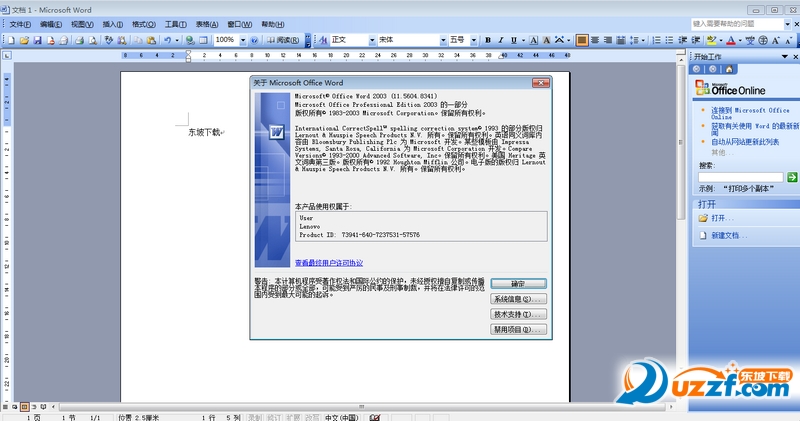
Task: Open the Font dropdown showing 宋体
Action: point(443,40)
